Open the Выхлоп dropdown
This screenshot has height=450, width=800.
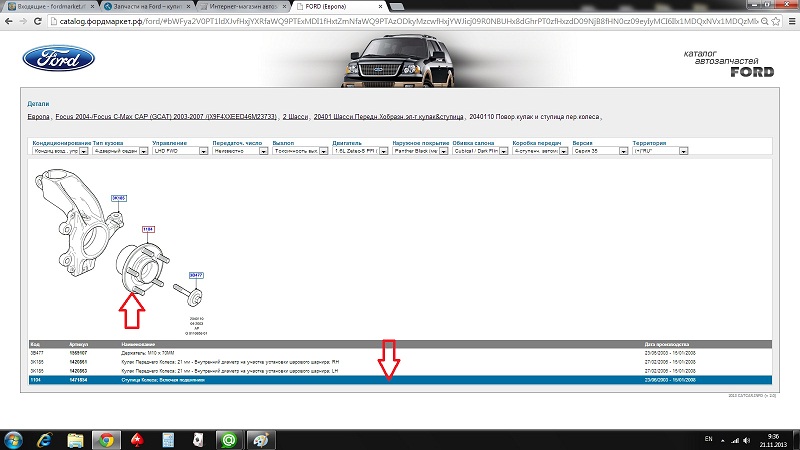(x=301, y=151)
